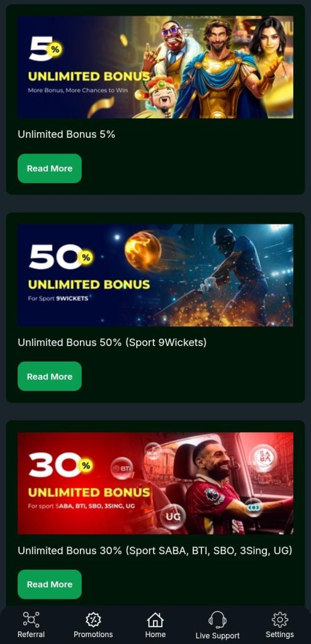Open Settings gear icon
The height and width of the screenshot is (644, 311).
point(280,619)
